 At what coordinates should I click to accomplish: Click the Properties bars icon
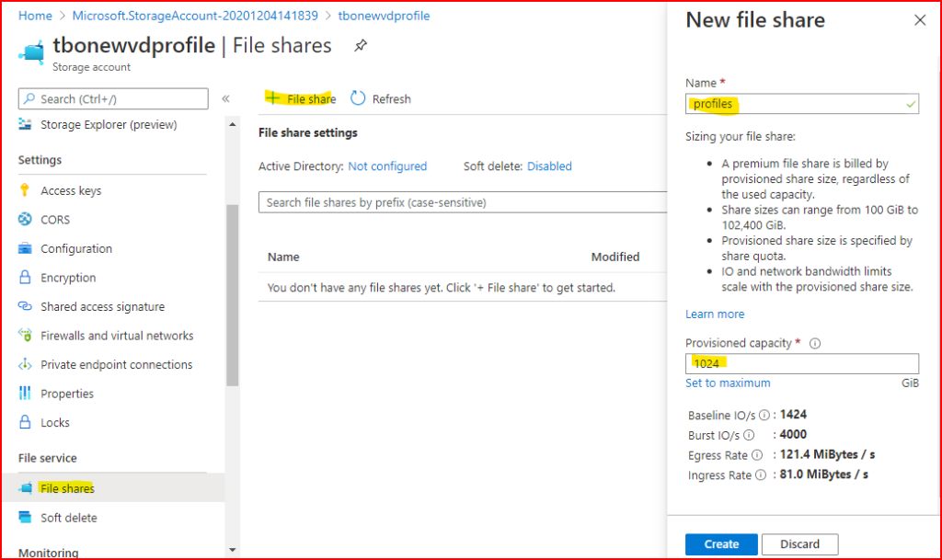[25, 394]
